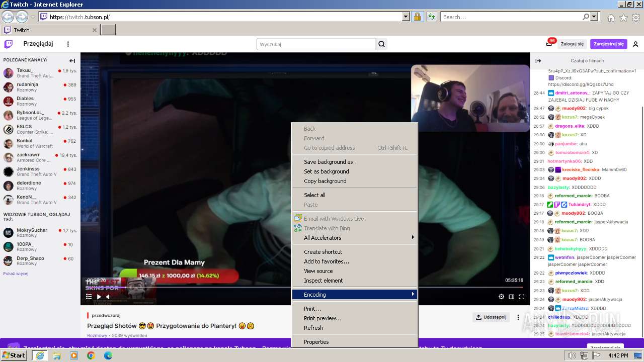Open Chrome from the taskbar
The image size is (644, 362).
pos(91,355)
